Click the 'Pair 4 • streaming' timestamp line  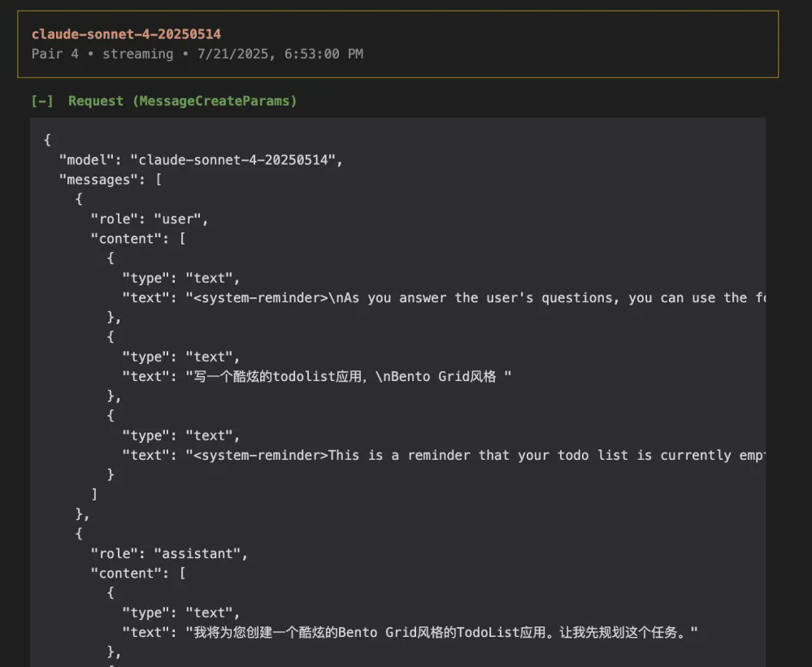click(x=198, y=54)
